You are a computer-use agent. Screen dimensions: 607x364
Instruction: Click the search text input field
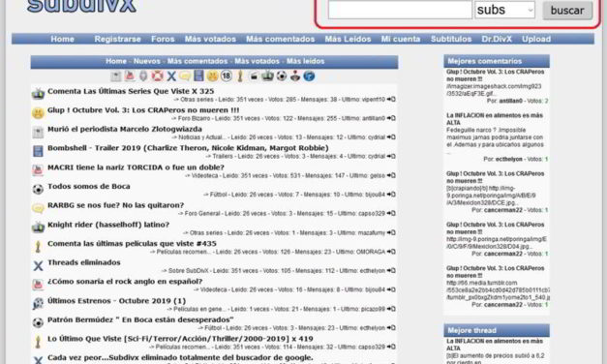tap(400, 10)
